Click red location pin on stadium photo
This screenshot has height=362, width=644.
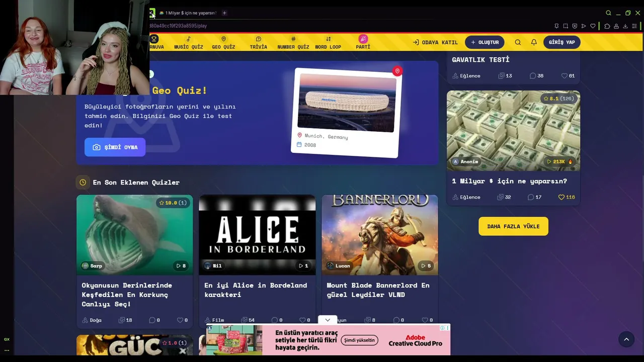397,71
